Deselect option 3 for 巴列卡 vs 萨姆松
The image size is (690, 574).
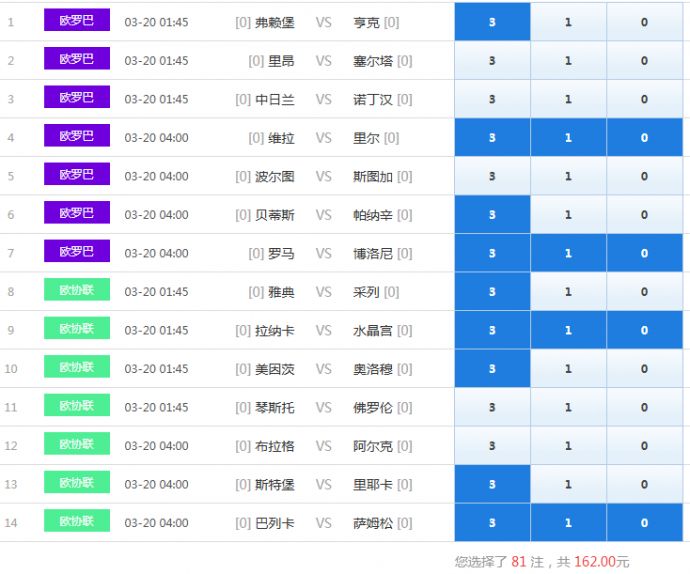492,523
